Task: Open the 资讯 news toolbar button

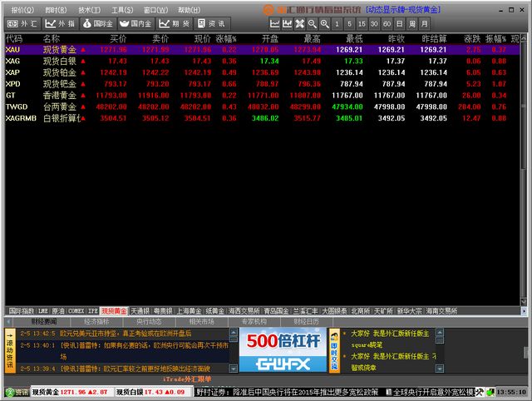Action: [212, 24]
